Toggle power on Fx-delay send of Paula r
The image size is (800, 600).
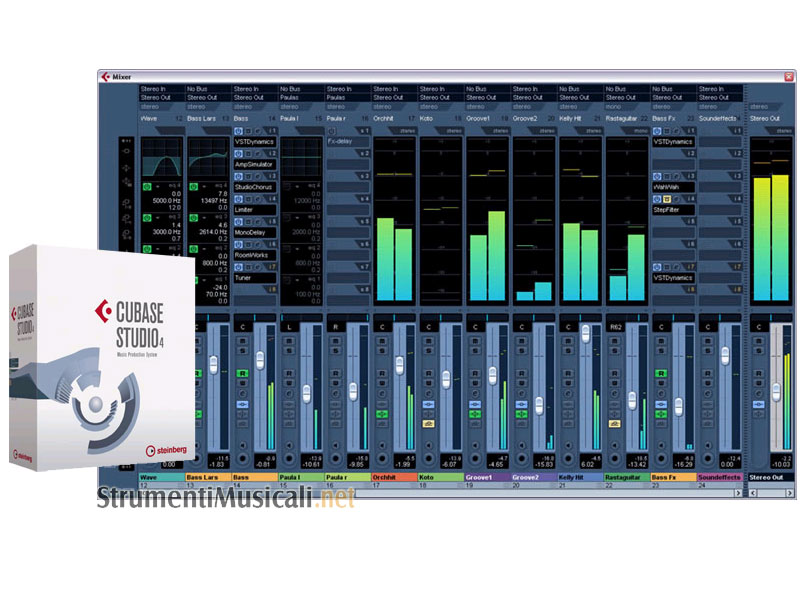[x=331, y=131]
